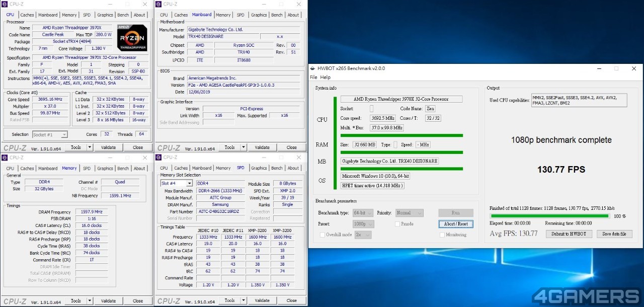Switch to About tab in SPD window
644x307 pixels.
pyautogui.click(x=293, y=168)
